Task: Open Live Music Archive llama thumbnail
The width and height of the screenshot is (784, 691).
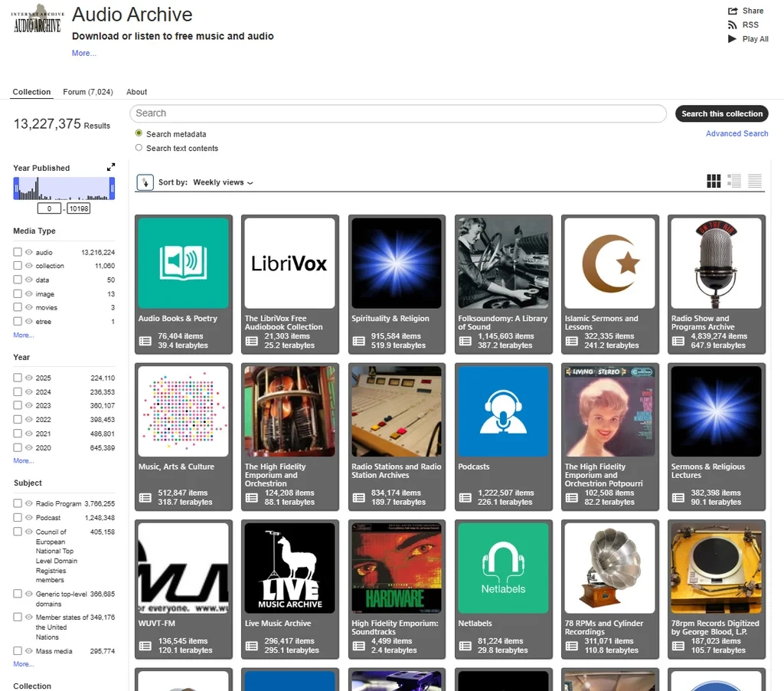Action: 289,568
